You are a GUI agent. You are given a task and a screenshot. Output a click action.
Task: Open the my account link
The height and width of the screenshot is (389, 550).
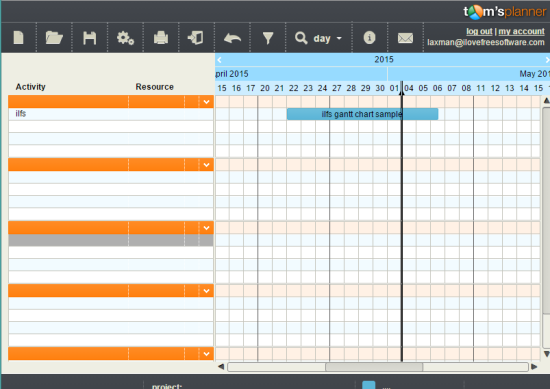tap(521, 31)
